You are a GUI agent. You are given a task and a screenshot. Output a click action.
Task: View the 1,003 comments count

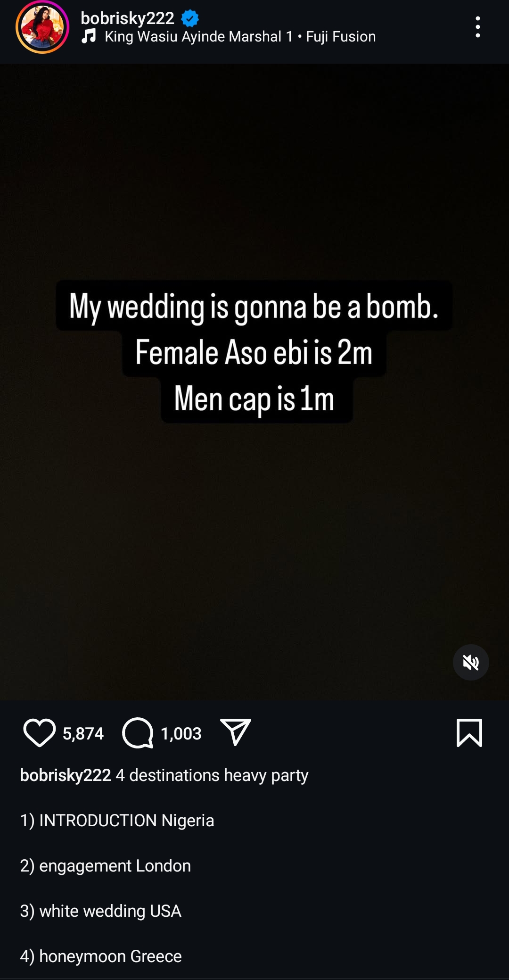pos(181,733)
